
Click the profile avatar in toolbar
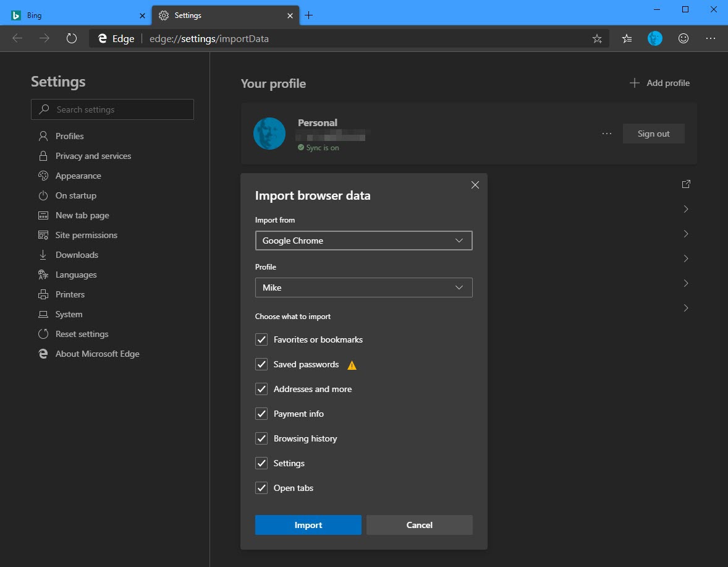pyautogui.click(x=655, y=38)
